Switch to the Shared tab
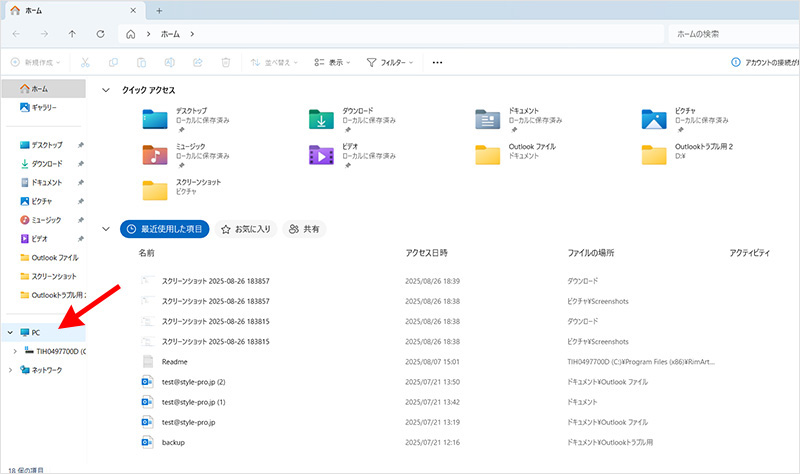 click(304, 229)
